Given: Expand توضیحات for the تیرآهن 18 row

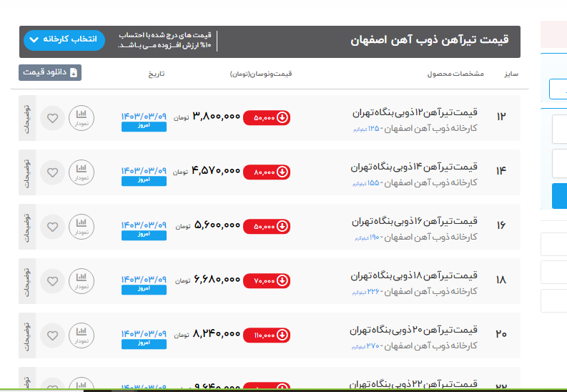Looking at the screenshot, I should point(26,280).
